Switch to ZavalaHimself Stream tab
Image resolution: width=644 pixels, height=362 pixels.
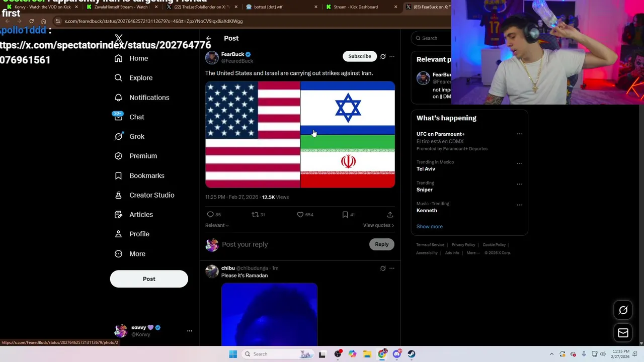121,7
